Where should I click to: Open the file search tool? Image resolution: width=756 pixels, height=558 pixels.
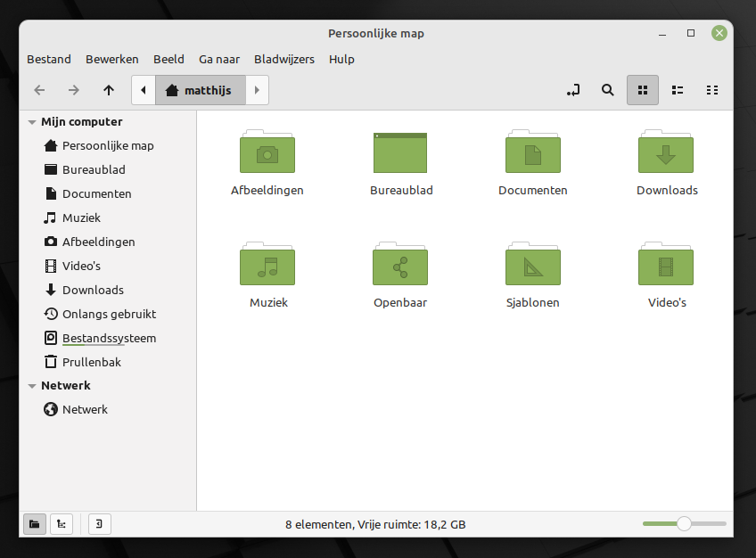(608, 90)
